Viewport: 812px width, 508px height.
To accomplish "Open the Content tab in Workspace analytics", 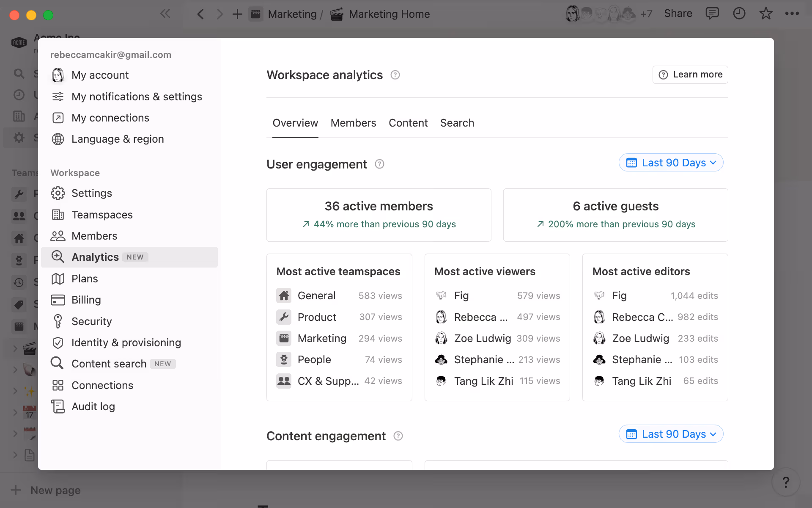I will pos(408,123).
